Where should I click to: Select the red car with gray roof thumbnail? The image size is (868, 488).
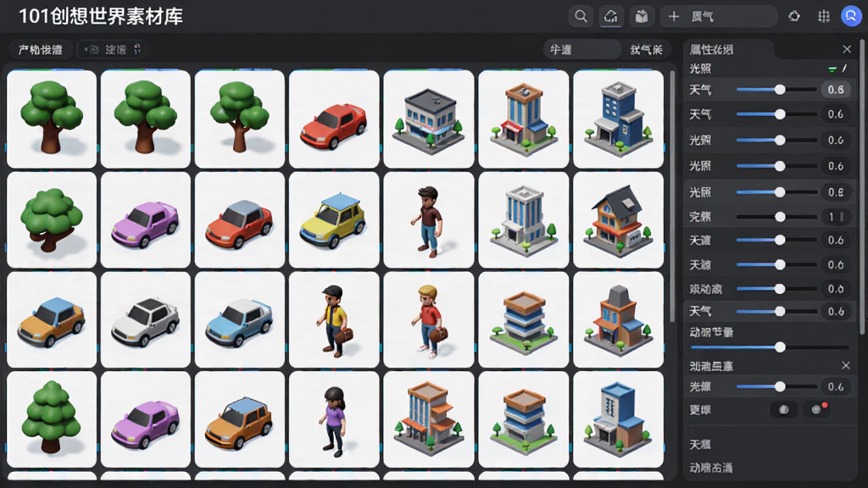[x=240, y=219]
